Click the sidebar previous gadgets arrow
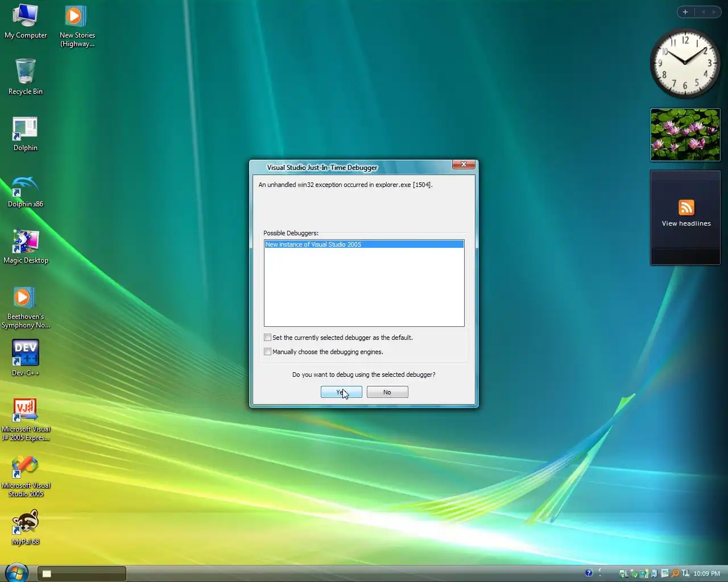The width and height of the screenshot is (728, 582). tap(703, 12)
